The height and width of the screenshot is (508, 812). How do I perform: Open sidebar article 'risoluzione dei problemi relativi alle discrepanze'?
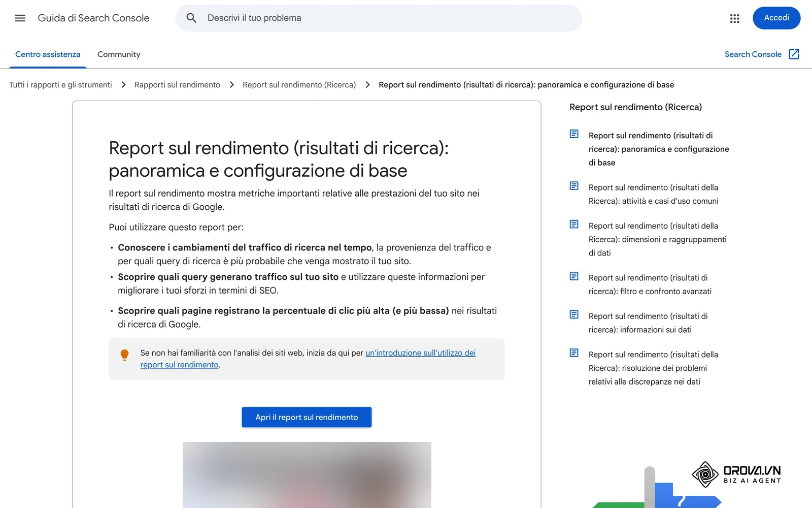[654, 368]
